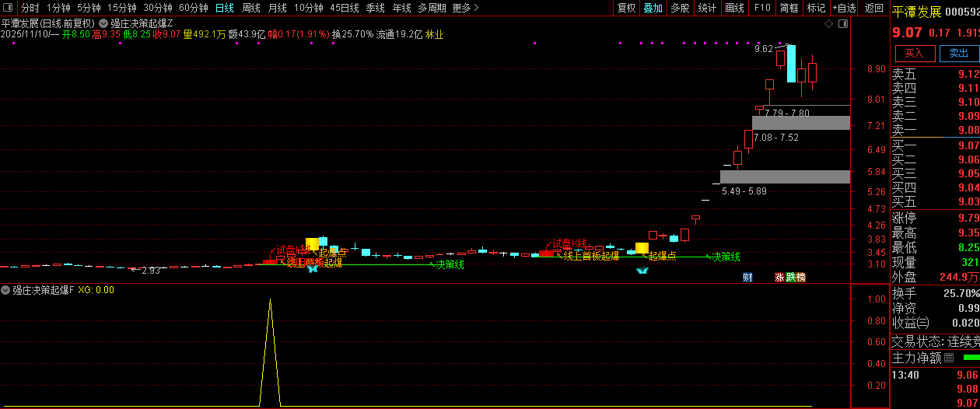Image resolution: width=980 pixels, height=409 pixels.
Task: Click the 9.62 high price label
Action: click(764, 49)
